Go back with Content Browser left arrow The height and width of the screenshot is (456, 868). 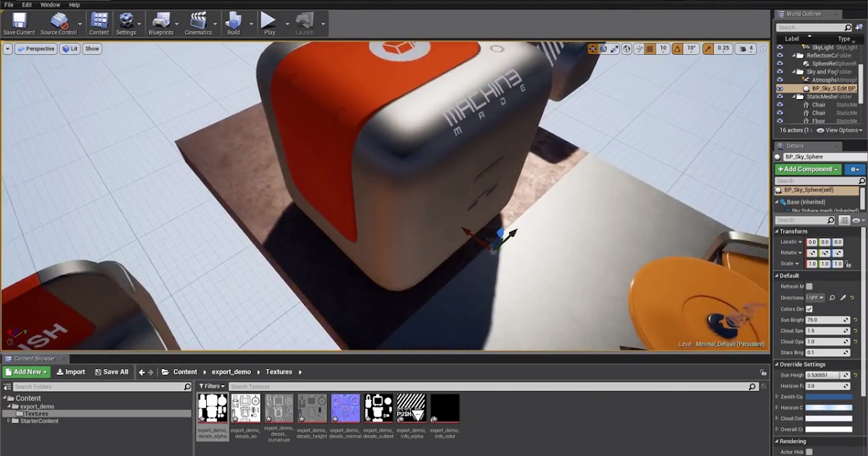(x=142, y=372)
